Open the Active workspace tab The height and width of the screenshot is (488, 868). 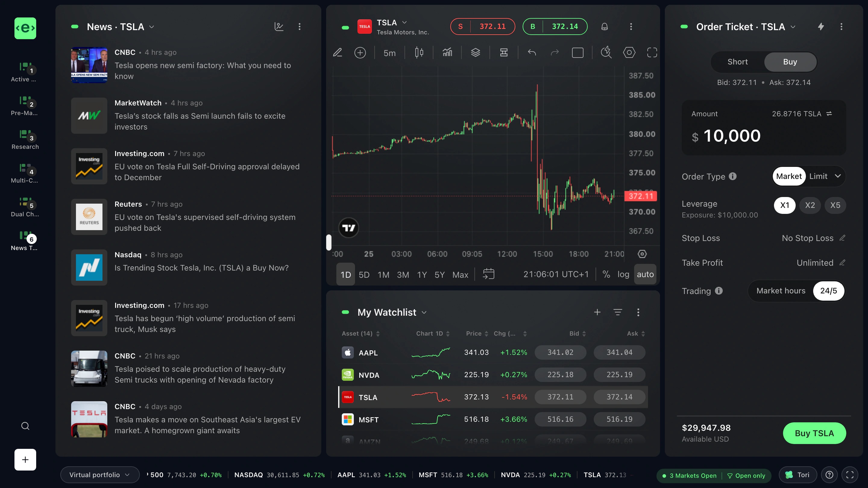tap(24, 72)
